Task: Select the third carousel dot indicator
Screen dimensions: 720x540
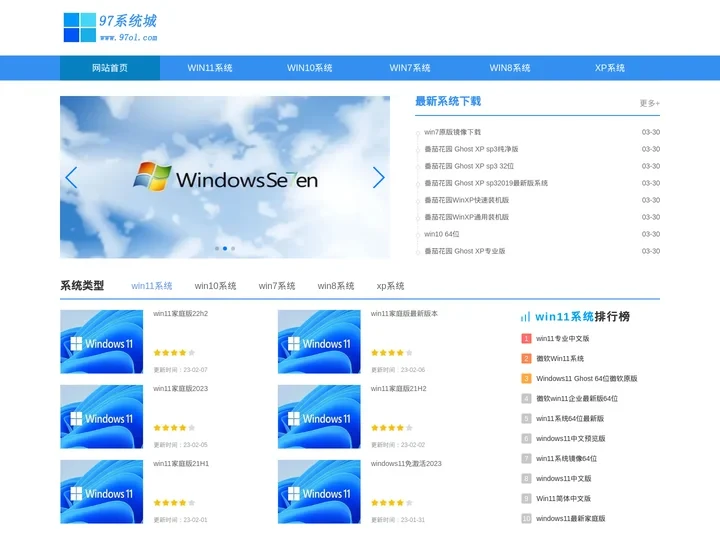Action: point(233,248)
